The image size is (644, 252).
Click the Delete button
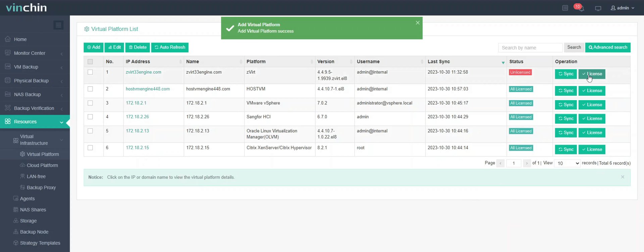point(138,47)
